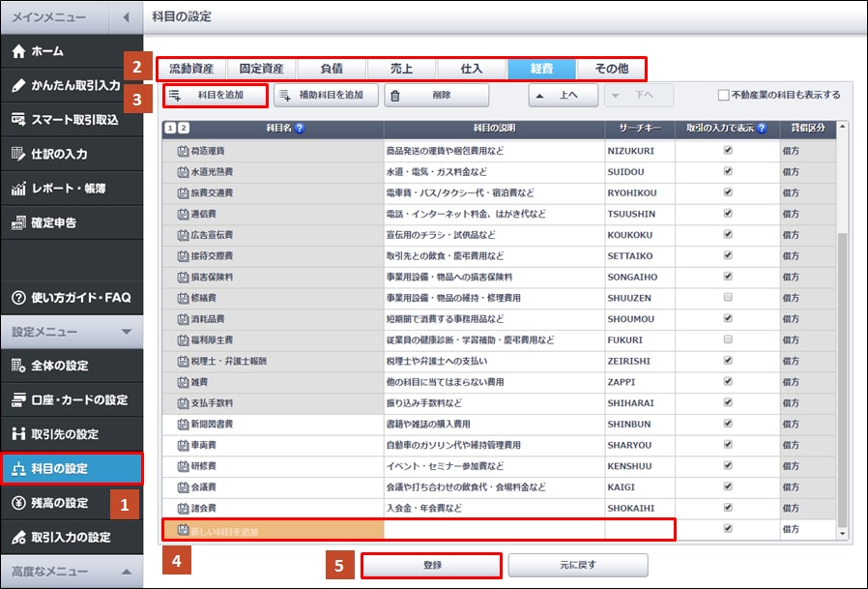Viewport: 868px width, 589px height.
Task: Open レポート・帳簿 chart icon
Action: (x=18, y=189)
